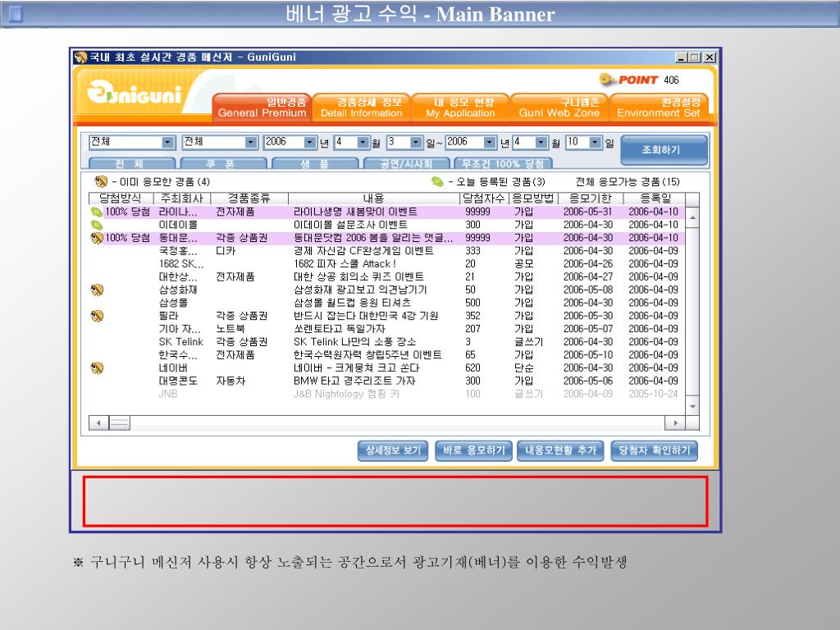Select the row '대한 상공 회의소 퀴즈 이벤트'
The image size is (840, 630).
click(387, 277)
